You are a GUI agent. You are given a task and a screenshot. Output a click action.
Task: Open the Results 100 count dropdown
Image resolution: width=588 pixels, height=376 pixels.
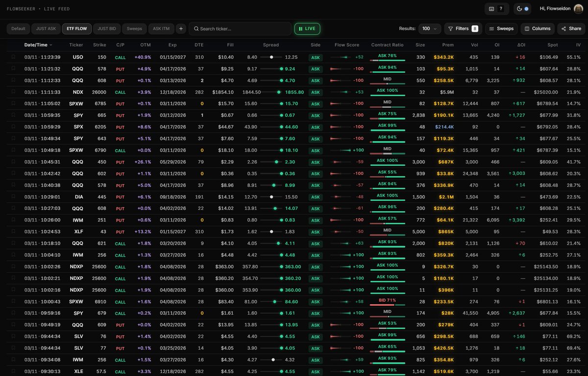pyautogui.click(x=430, y=28)
